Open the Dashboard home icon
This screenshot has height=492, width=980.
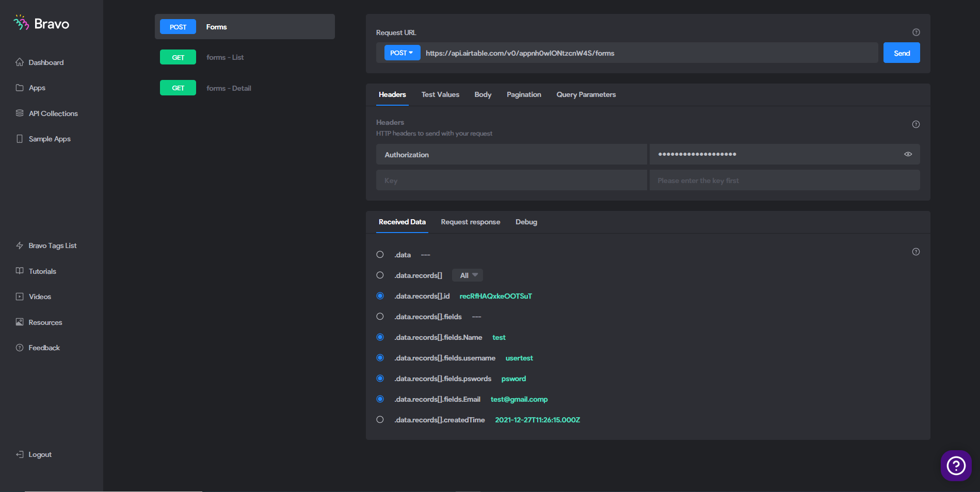click(20, 62)
